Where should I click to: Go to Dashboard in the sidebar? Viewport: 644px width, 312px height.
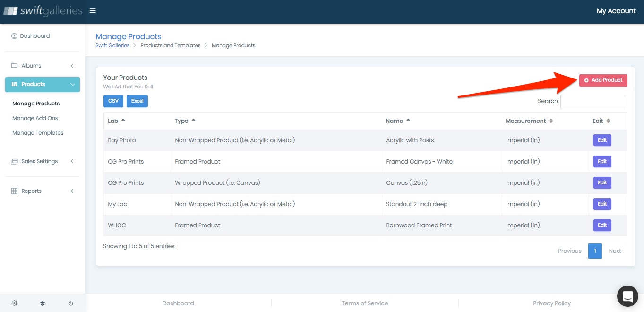[34, 36]
